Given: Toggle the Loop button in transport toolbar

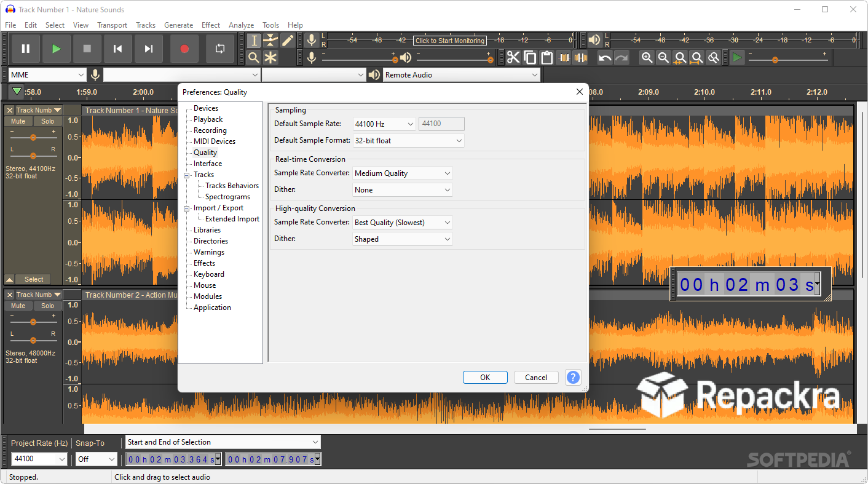Looking at the screenshot, I should [x=220, y=49].
